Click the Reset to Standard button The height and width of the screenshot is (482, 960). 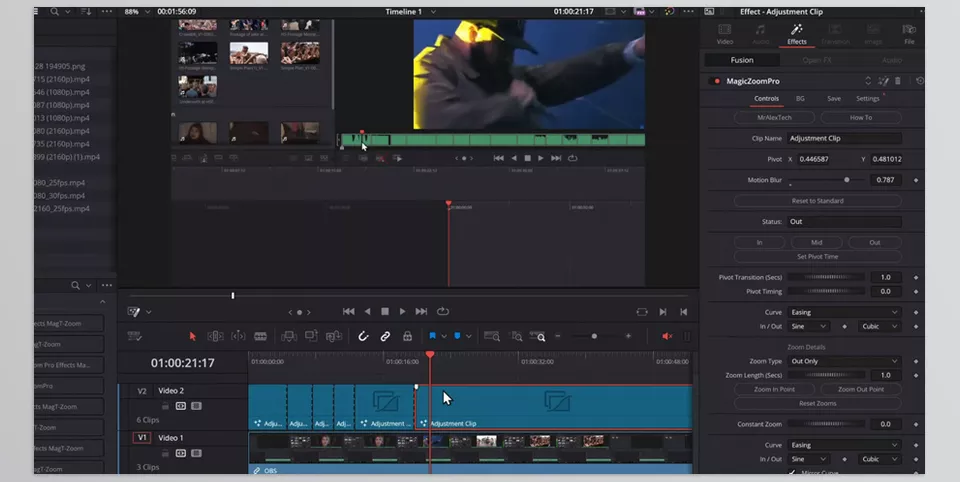click(817, 201)
